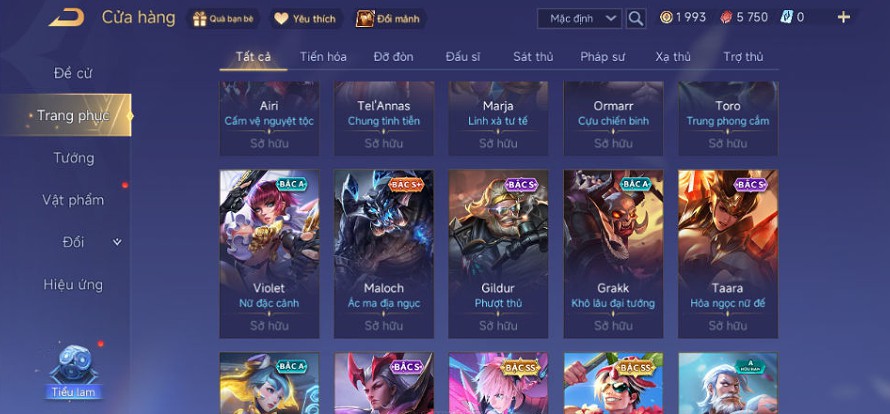Image resolution: width=890 pixels, height=414 pixels.
Task: Open Vật phẩm in the sidebar
Action: tap(73, 200)
